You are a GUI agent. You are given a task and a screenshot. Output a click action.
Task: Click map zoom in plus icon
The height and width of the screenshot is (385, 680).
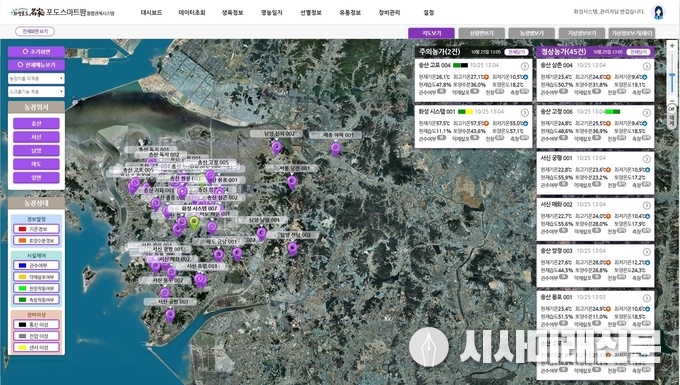click(x=672, y=46)
